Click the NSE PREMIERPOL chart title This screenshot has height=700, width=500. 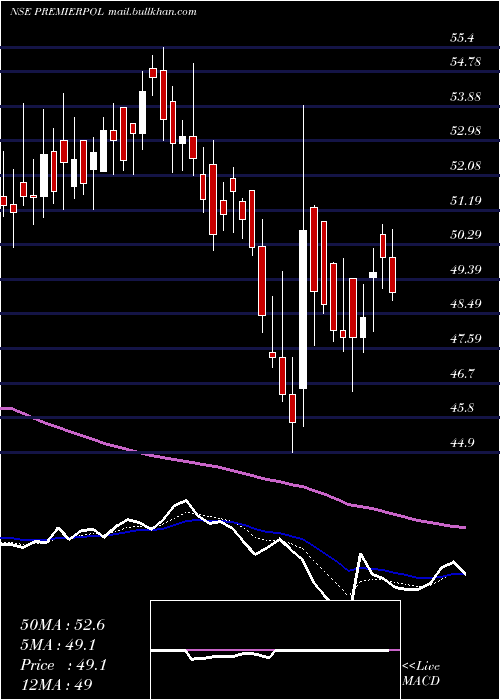(x=57, y=12)
